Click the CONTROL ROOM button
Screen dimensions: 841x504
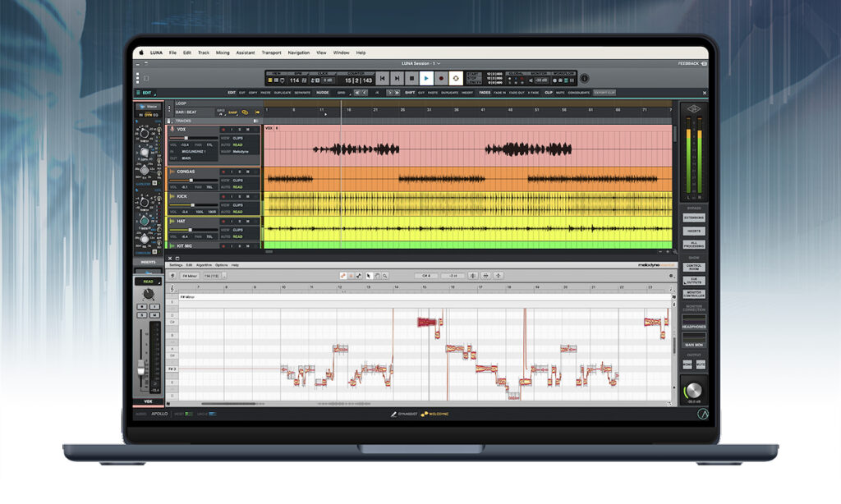coord(694,268)
